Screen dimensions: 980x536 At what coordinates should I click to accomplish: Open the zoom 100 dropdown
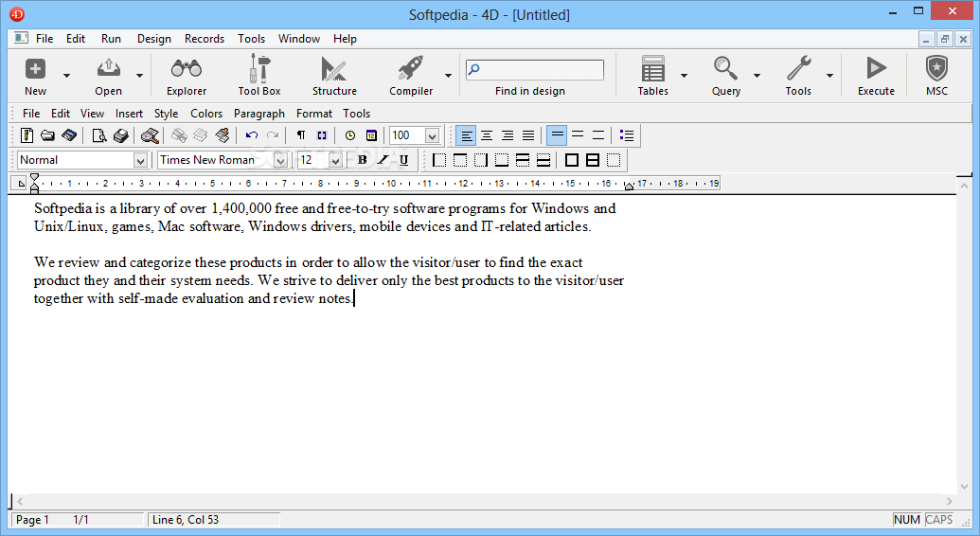pos(432,135)
